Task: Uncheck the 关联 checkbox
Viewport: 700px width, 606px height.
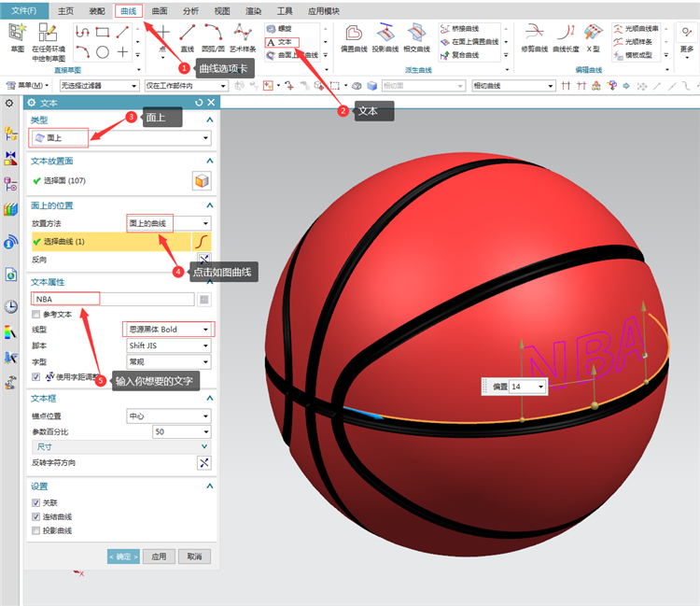Action: point(36,503)
